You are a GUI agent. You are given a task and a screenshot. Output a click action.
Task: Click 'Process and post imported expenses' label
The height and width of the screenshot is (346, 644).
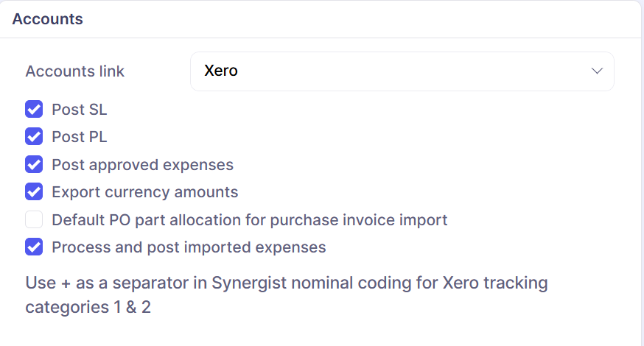click(189, 247)
